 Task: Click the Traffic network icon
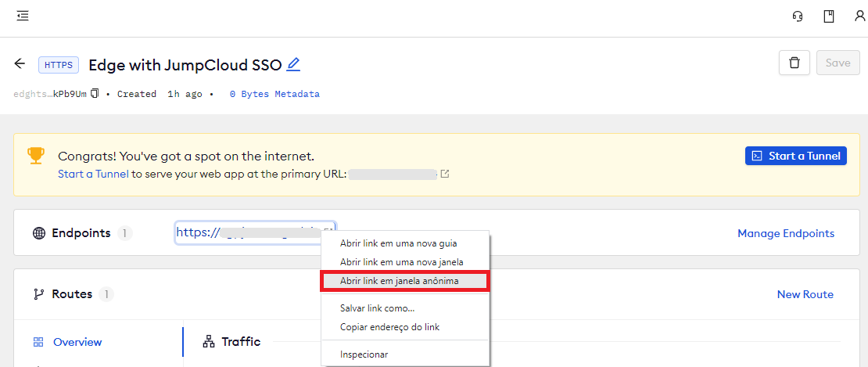pos(209,342)
